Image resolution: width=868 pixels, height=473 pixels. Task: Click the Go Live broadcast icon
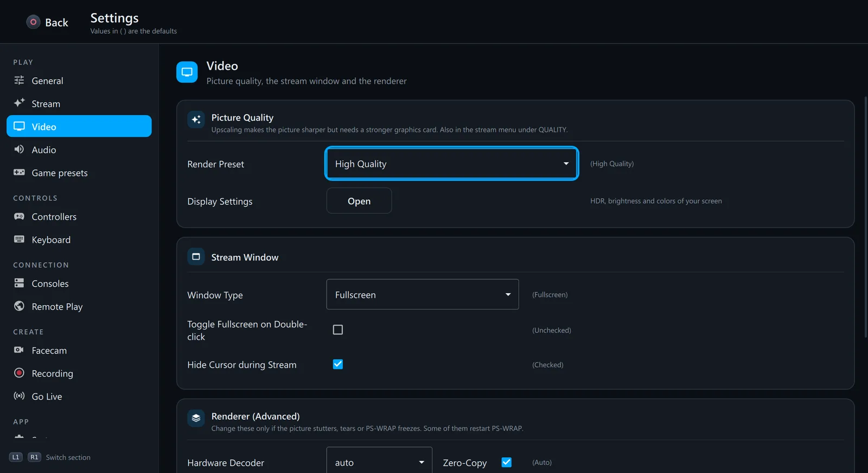tap(19, 396)
